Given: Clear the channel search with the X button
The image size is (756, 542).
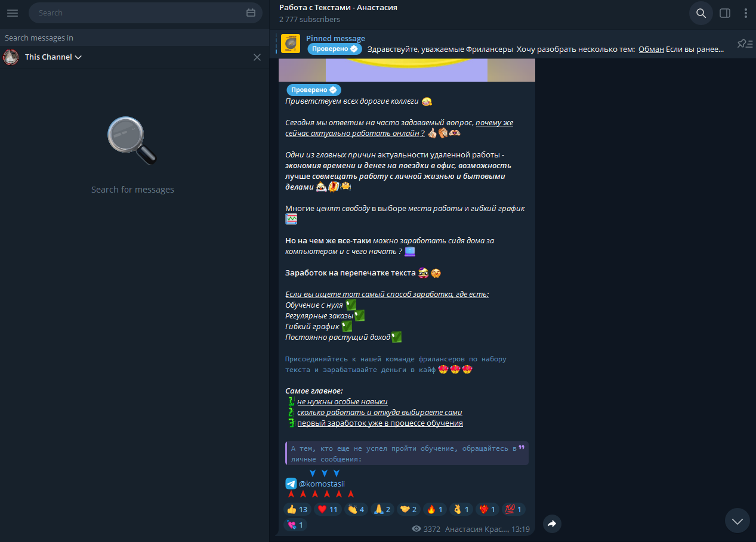Looking at the screenshot, I should [257, 57].
